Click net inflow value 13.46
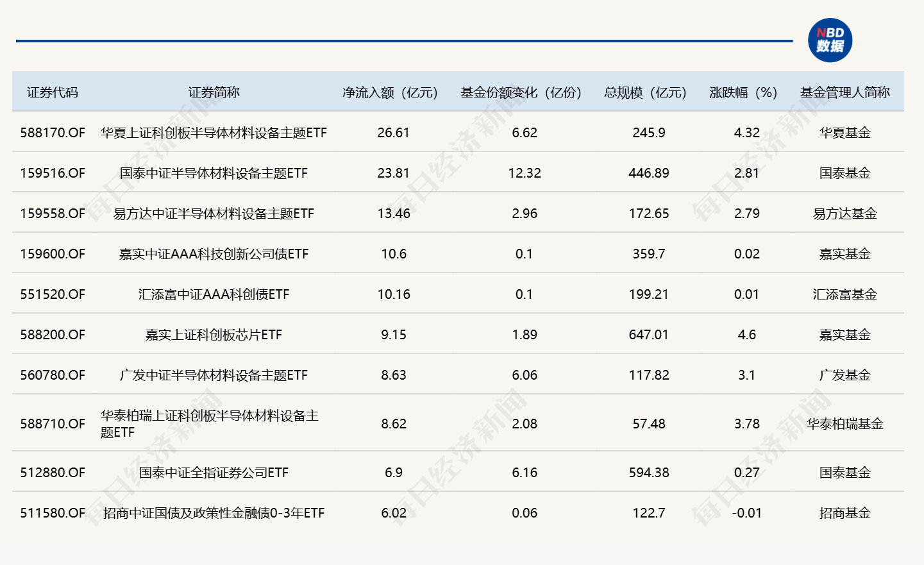The height and width of the screenshot is (565, 924). [x=394, y=214]
